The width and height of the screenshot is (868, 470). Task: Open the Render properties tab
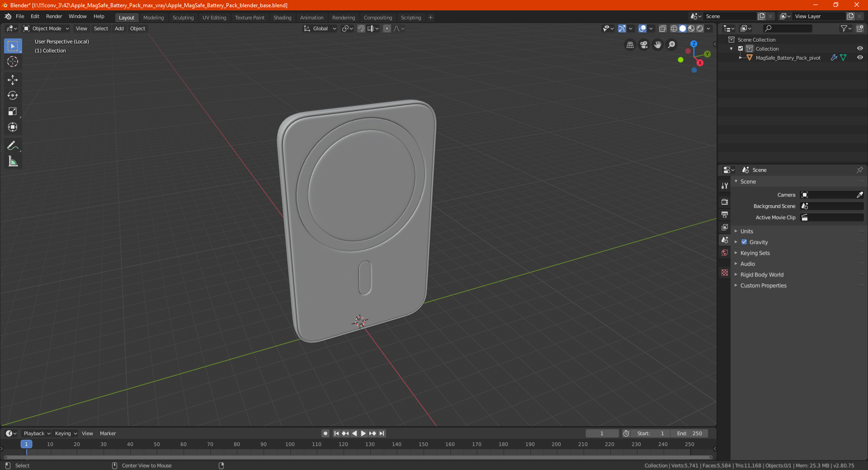coord(725,202)
